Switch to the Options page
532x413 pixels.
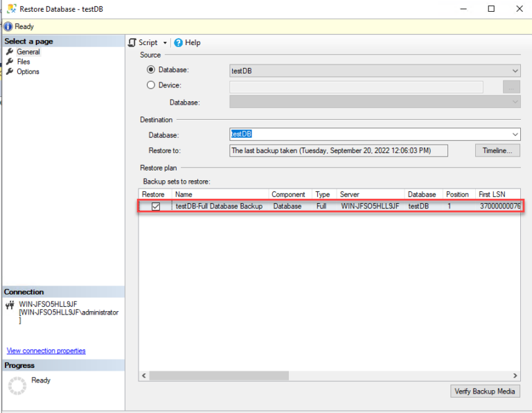pos(28,71)
